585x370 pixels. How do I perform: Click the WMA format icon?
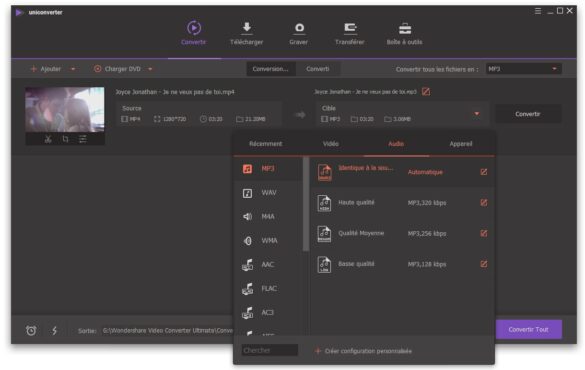pyautogui.click(x=247, y=241)
